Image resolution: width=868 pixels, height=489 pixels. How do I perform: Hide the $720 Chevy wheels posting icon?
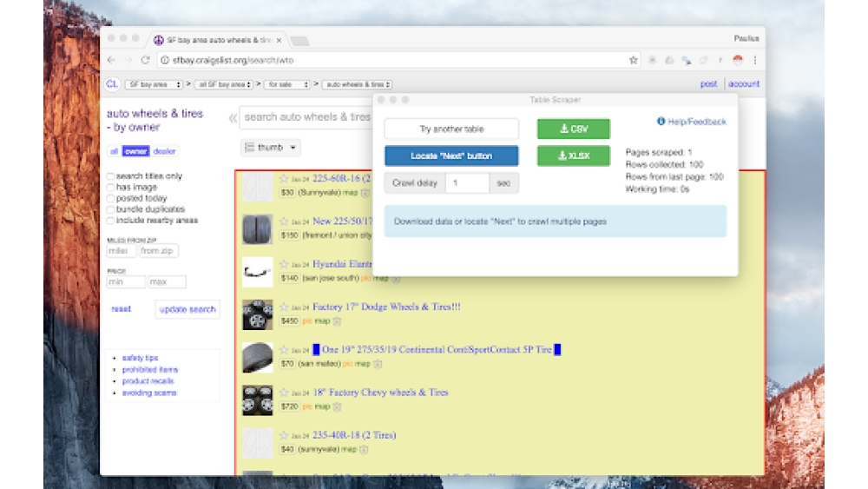(337, 406)
